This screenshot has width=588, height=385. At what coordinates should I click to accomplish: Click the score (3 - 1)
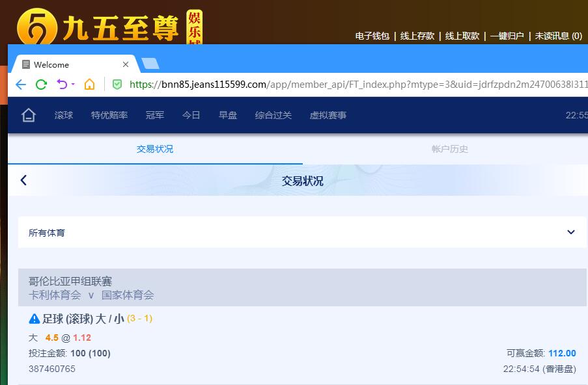point(140,319)
